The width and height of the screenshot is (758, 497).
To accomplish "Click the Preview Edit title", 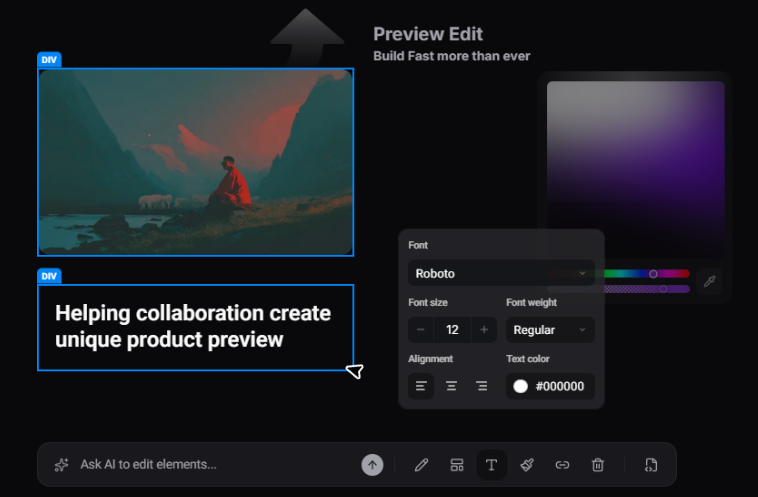I will (428, 34).
